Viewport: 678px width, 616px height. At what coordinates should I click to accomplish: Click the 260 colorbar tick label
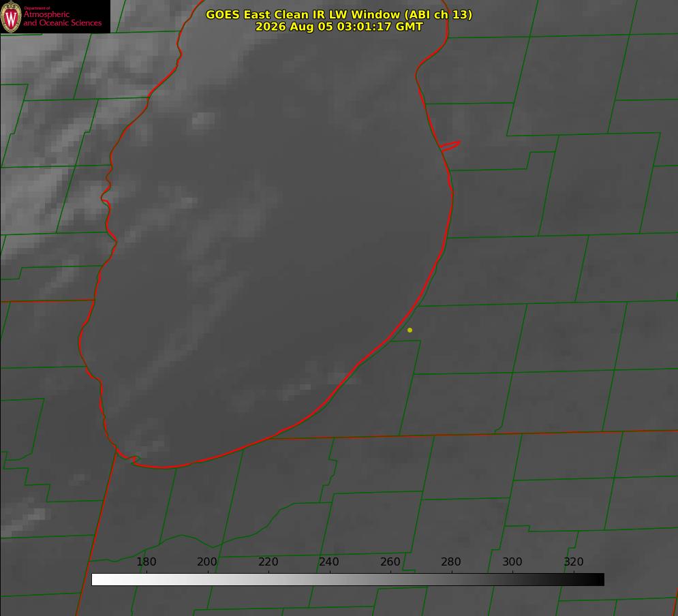[x=390, y=561]
